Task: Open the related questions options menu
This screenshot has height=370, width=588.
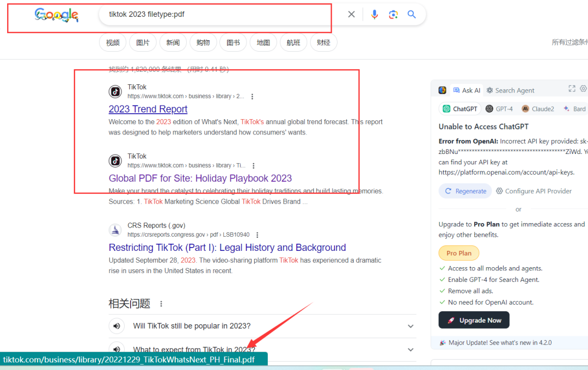Action: [161, 304]
